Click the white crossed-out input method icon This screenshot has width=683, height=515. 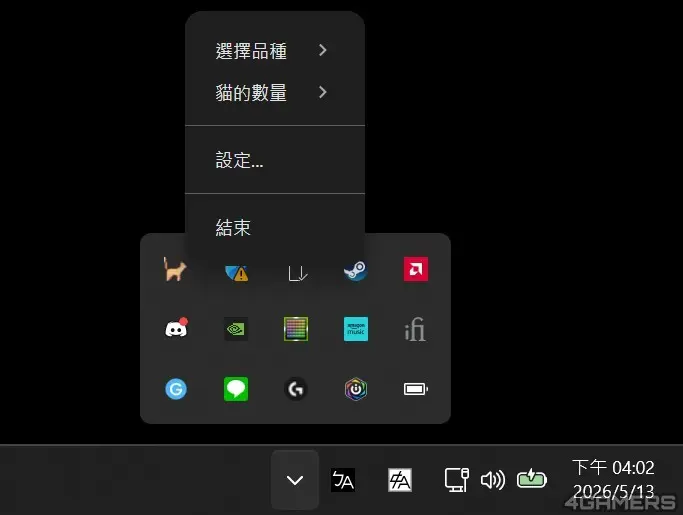coord(400,480)
